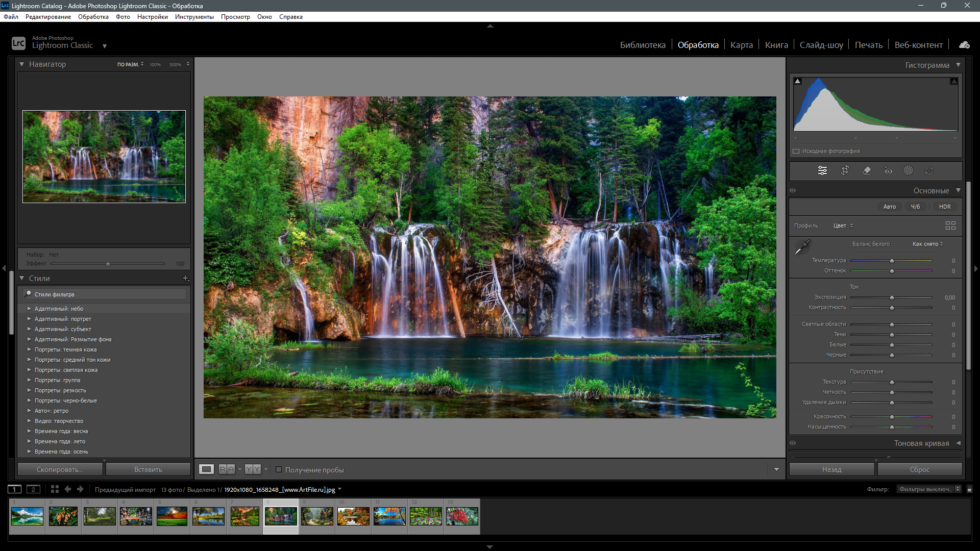The image size is (980, 551).
Task: Open the Masking tool
Action: tap(908, 170)
